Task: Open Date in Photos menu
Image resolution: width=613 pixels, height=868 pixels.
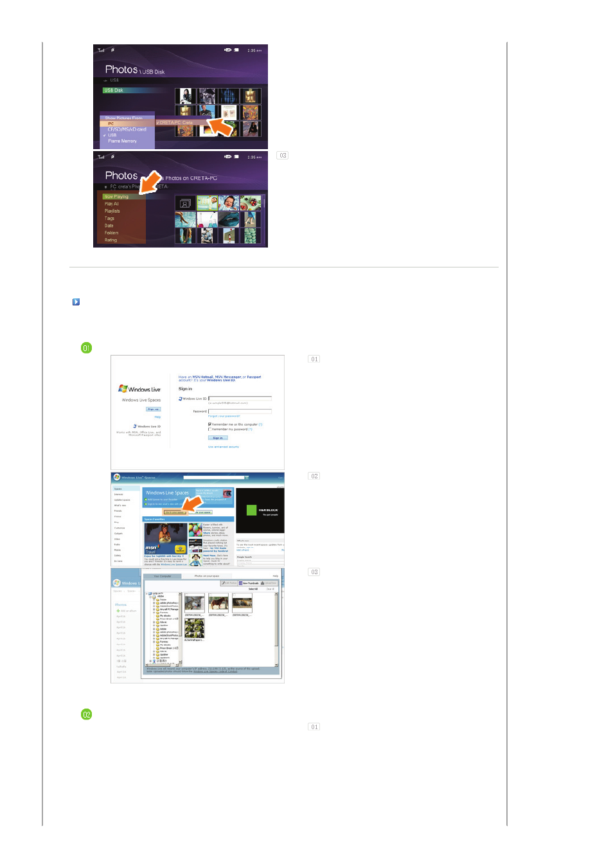Action: click(x=109, y=226)
